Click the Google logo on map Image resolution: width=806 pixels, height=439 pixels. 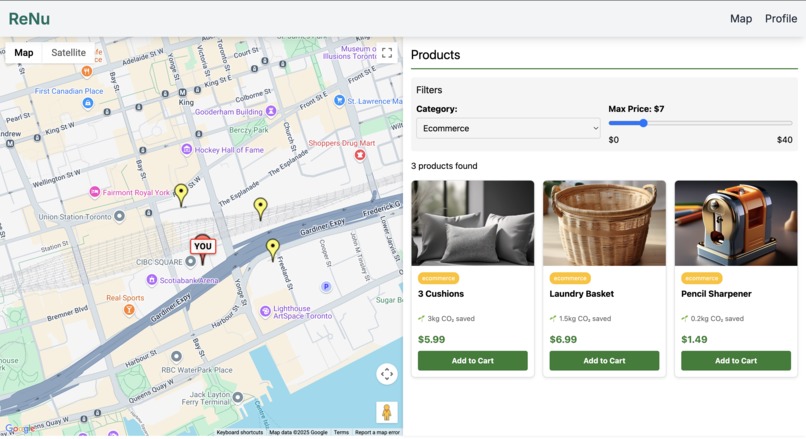[19, 429]
